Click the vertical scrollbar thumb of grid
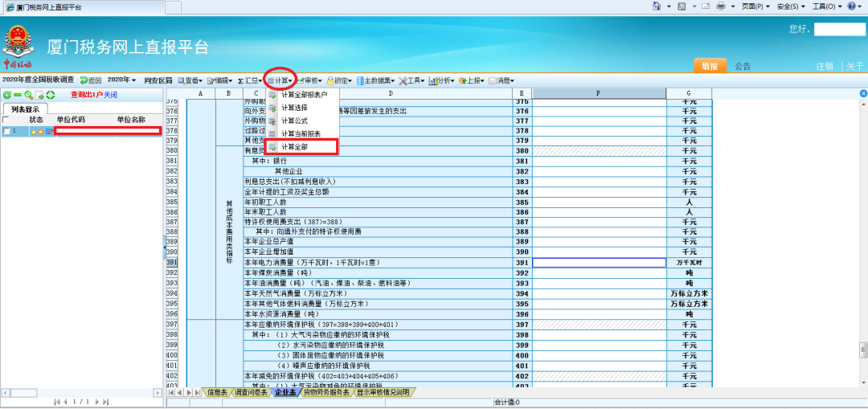Viewport: 868px width, 409px height. (862, 350)
